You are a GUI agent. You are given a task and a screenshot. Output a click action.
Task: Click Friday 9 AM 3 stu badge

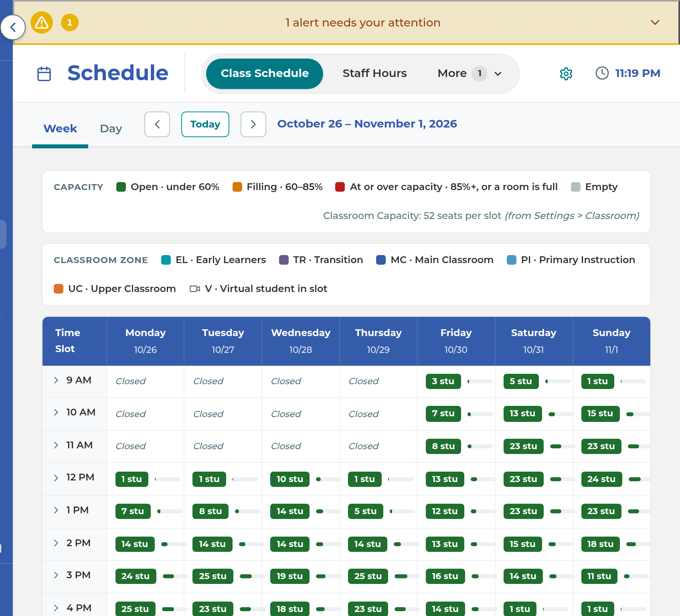click(443, 381)
